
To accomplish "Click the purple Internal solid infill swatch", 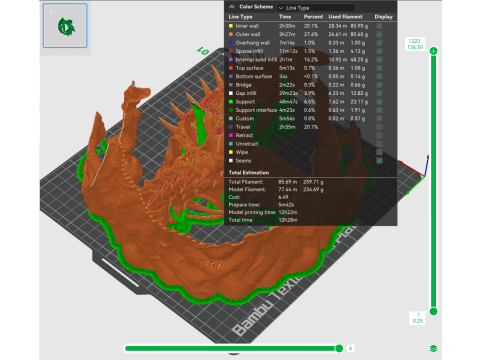I will (231, 60).
